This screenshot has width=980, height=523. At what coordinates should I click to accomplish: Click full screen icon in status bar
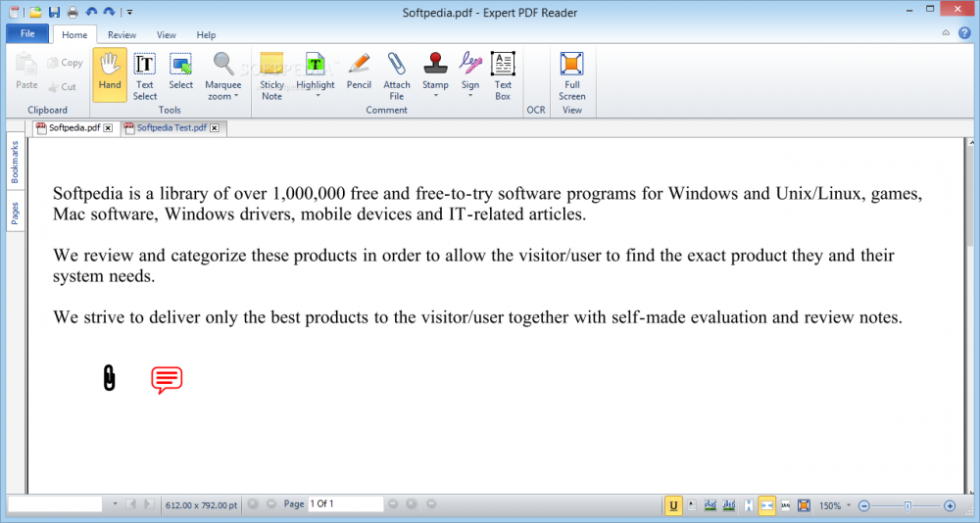pyautogui.click(x=804, y=504)
